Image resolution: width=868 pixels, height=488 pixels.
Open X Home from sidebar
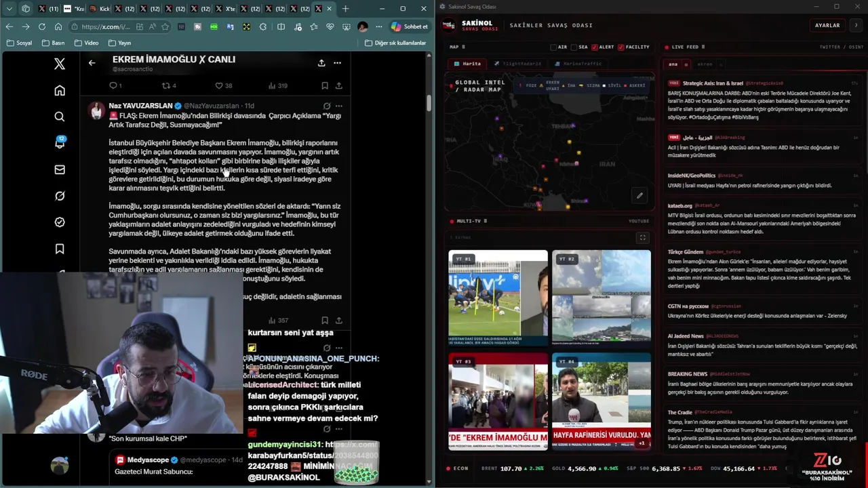click(60, 91)
